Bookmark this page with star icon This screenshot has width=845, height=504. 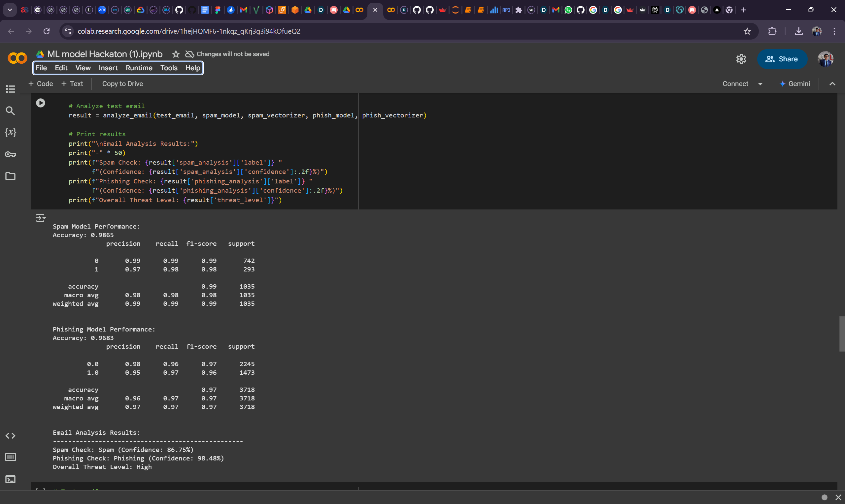(x=747, y=31)
